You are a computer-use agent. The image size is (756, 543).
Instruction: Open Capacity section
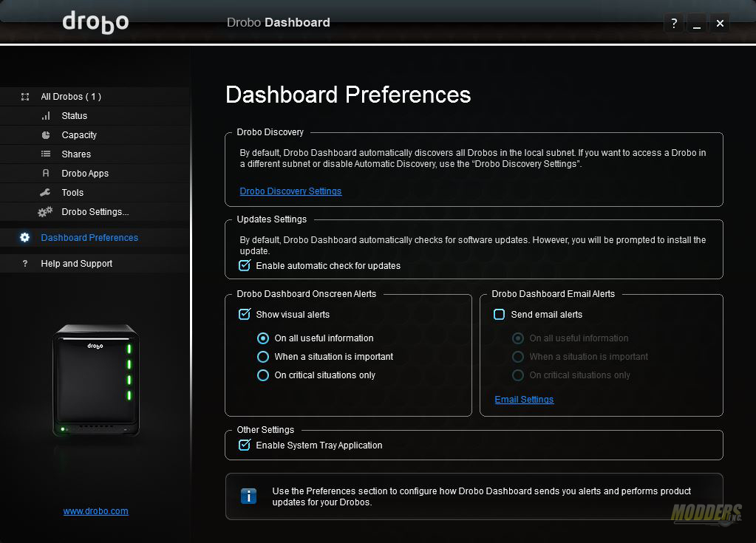click(x=95, y=135)
